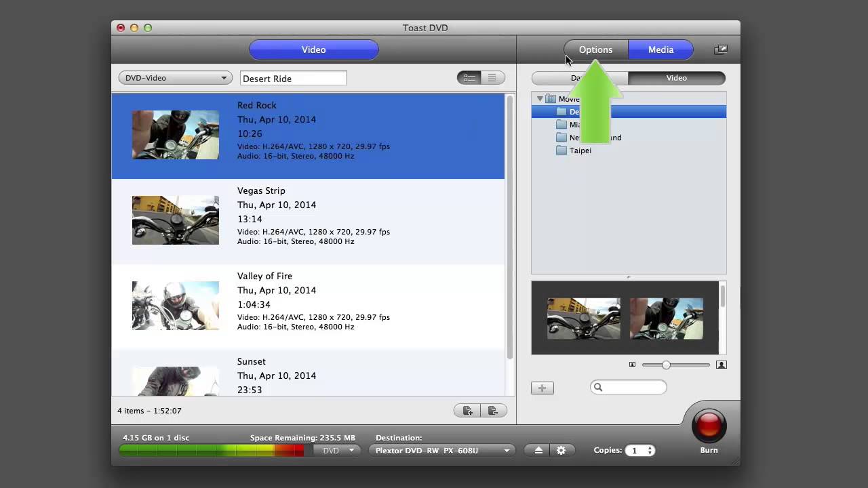Click the 23:53 duration of Sunset
The width and height of the screenshot is (868, 488).
pos(250,390)
